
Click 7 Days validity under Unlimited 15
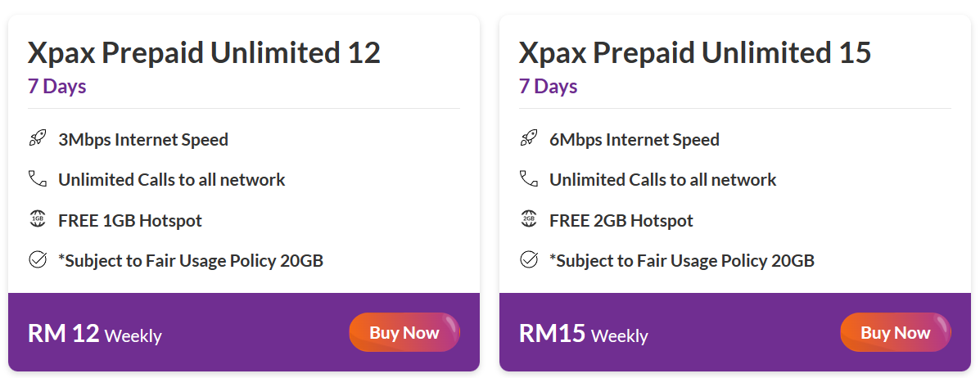tap(548, 87)
